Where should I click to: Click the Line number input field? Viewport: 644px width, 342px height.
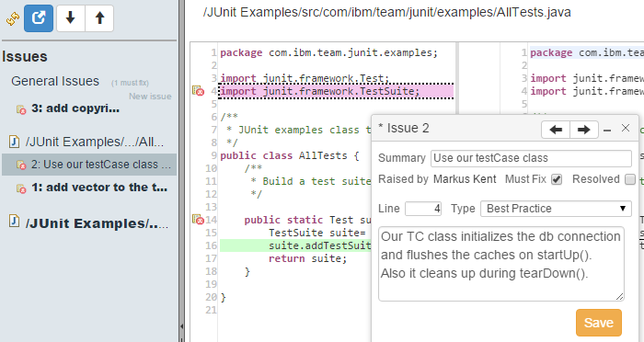[x=423, y=209]
